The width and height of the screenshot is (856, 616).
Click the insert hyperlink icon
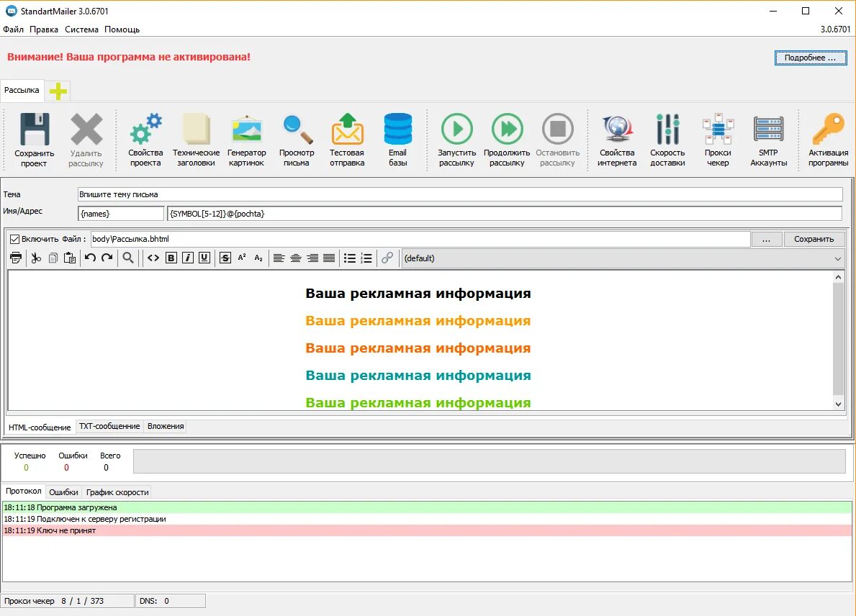(387, 258)
